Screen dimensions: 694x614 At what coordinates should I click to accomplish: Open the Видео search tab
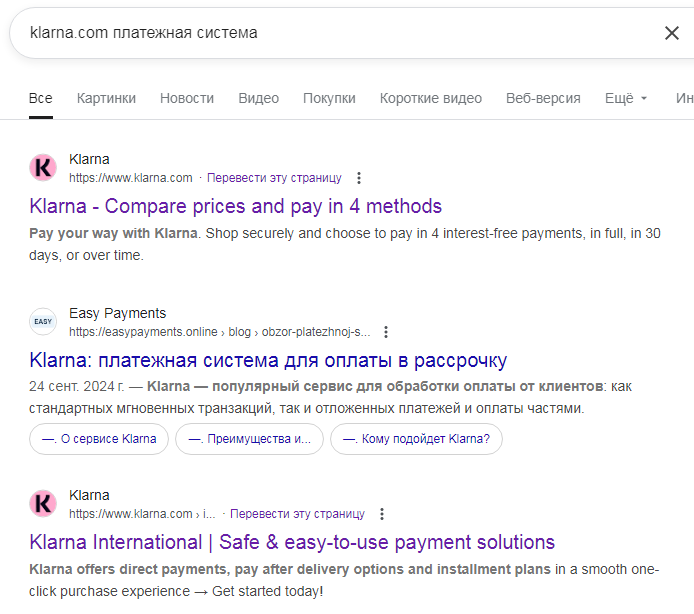[x=258, y=98]
